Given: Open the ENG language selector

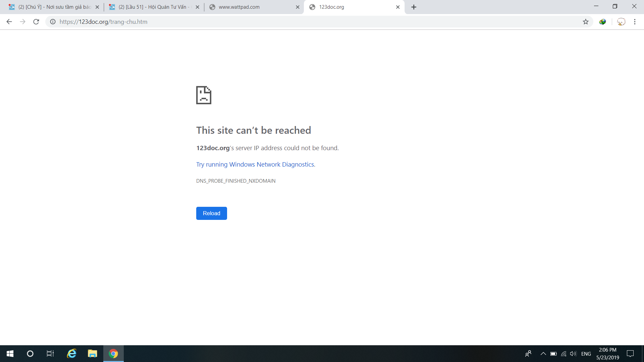Looking at the screenshot, I should click(586, 354).
